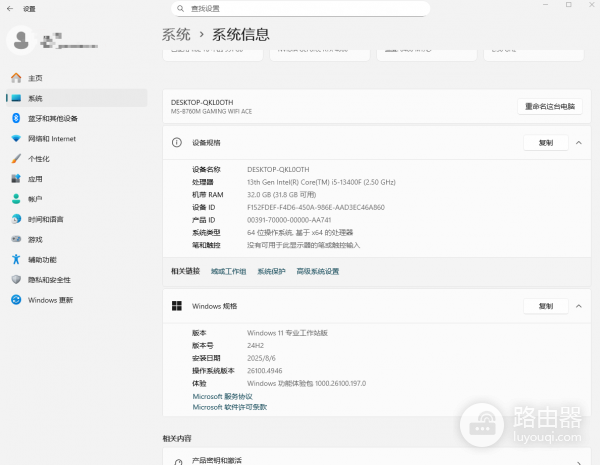600x465 pixels.
Task: Open 产品密钥和激活 row
Action: (x=377, y=457)
